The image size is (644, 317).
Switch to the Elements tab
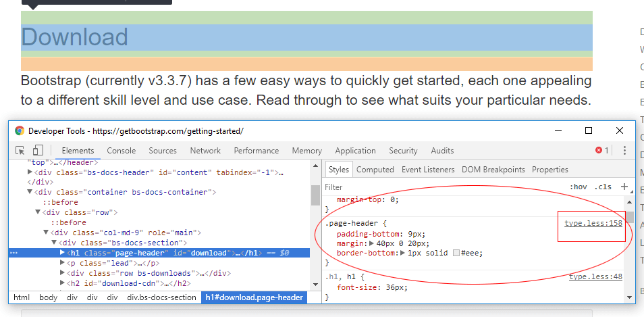(x=78, y=151)
